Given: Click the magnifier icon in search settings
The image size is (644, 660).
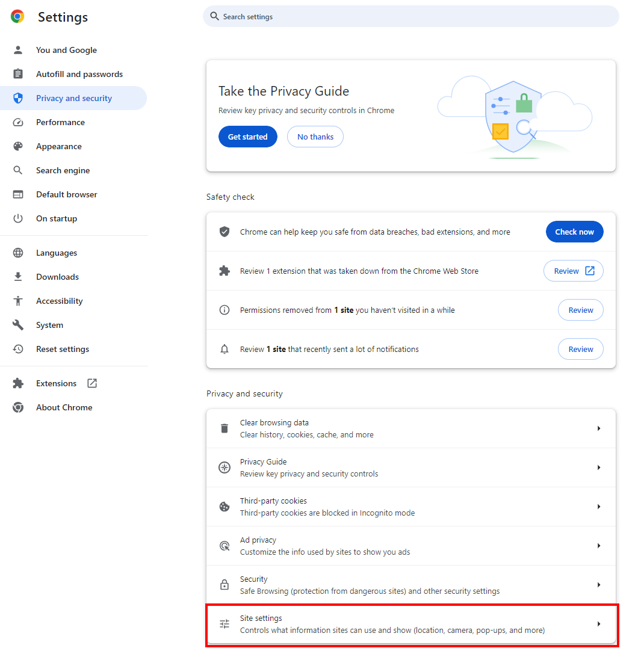Looking at the screenshot, I should 214,16.
